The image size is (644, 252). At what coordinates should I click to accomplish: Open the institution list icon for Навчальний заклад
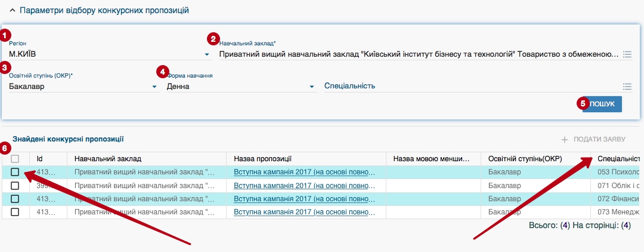point(627,54)
